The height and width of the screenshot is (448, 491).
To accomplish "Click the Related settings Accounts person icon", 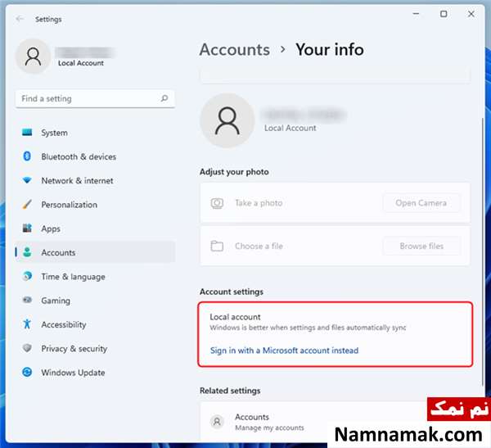I will pos(217,422).
